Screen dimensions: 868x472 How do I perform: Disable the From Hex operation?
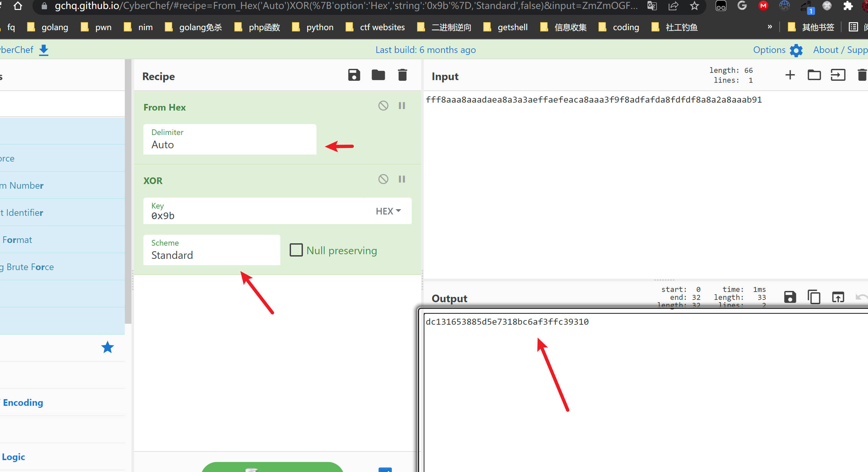click(383, 106)
